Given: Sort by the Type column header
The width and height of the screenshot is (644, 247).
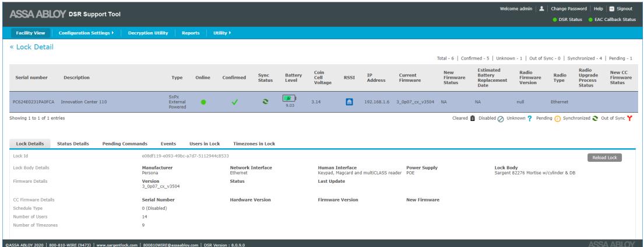Looking at the screenshot, I should (177, 78).
